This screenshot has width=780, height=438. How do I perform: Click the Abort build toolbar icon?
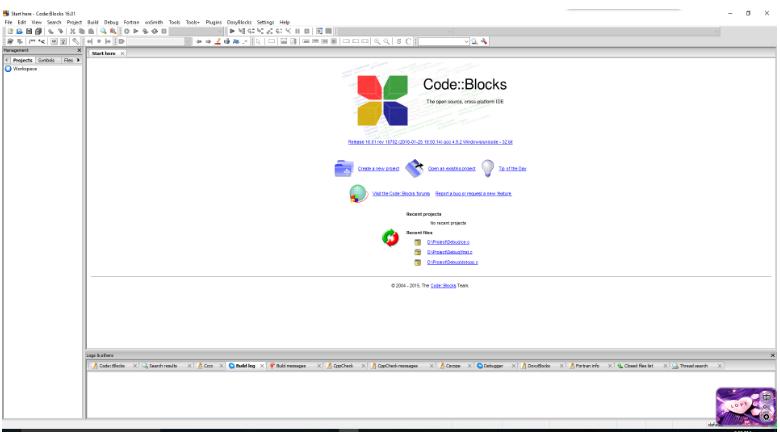[x=164, y=31]
